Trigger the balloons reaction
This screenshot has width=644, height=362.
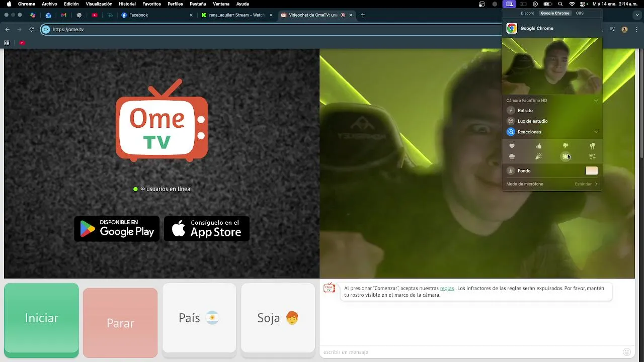point(592,146)
